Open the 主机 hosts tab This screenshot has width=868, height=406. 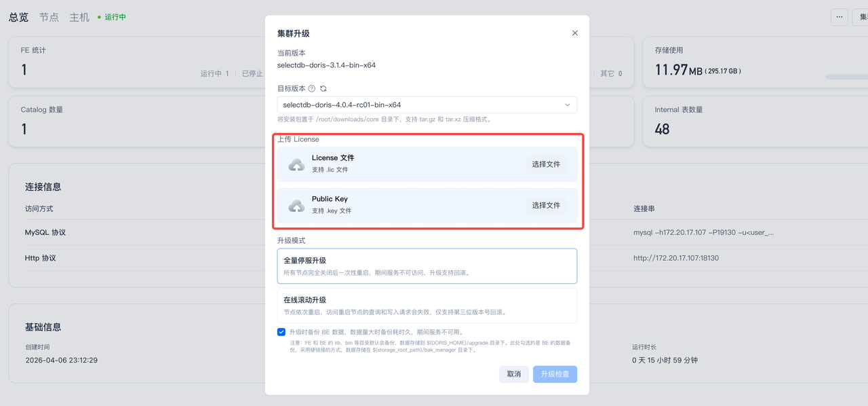(79, 17)
